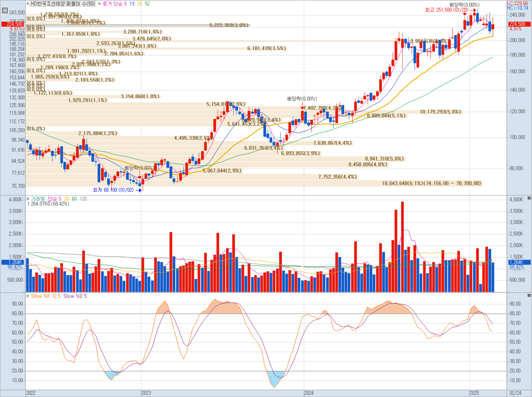Close the Slow Stochastic panel X icon
This screenshot has height=397, width=532.
529,295
